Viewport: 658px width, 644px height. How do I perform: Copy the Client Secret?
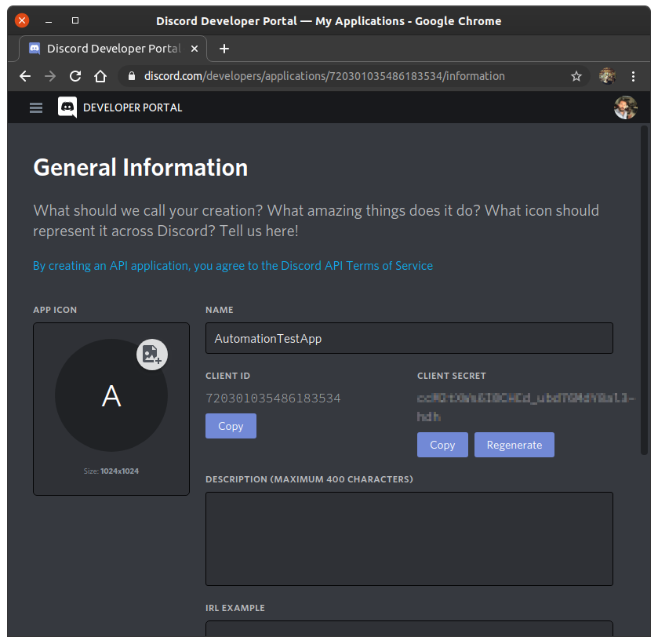pyautogui.click(x=442, y=445)
